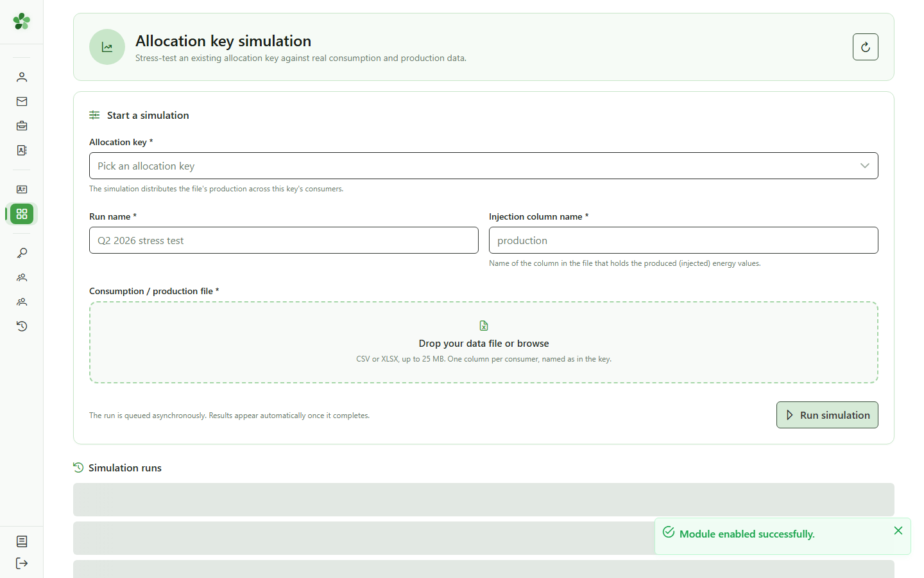Viewport: 924px width, 578px height.
Task: Open the ID card sidebar icon
Action: tap(22, 189)
